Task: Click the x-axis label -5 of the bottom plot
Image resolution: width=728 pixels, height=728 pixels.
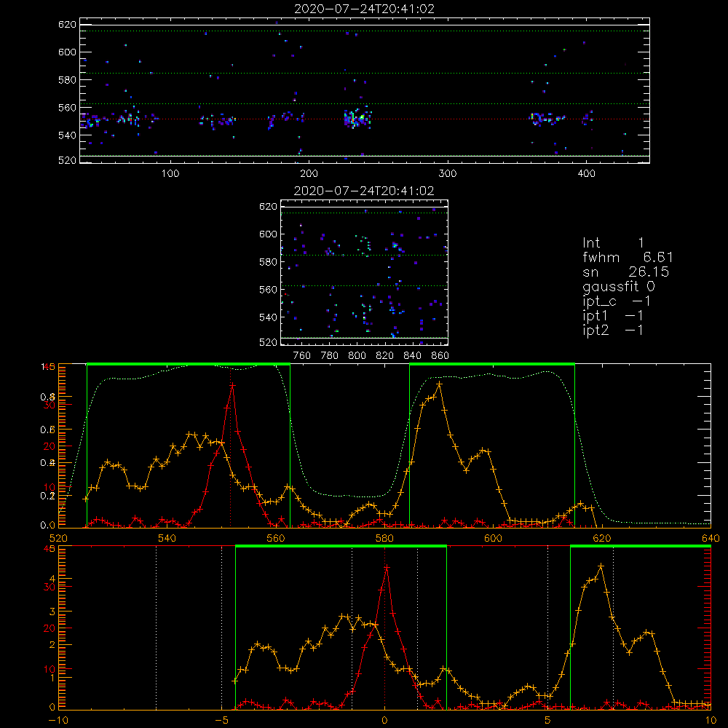Action: (221, 721)
